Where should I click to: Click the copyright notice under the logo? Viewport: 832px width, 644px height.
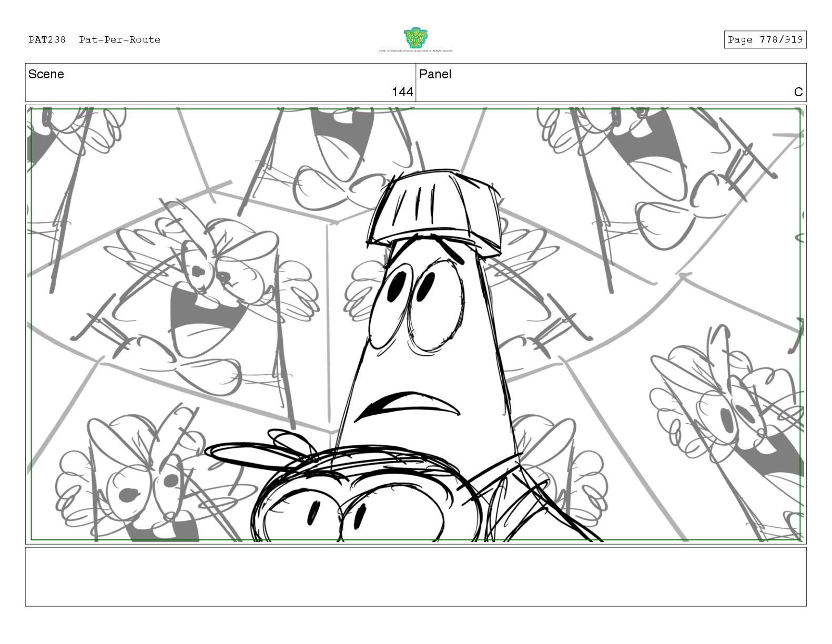click(x=415, y=51)
